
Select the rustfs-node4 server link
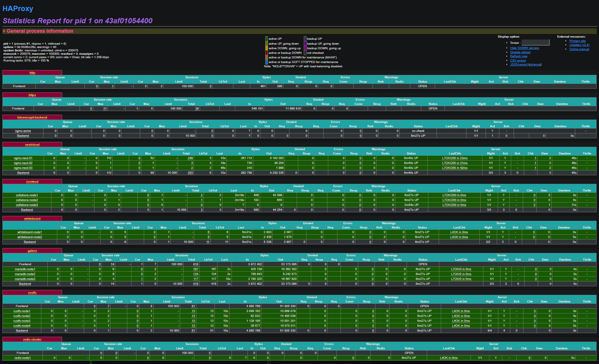pyautogui.click(x=22, y=326)
